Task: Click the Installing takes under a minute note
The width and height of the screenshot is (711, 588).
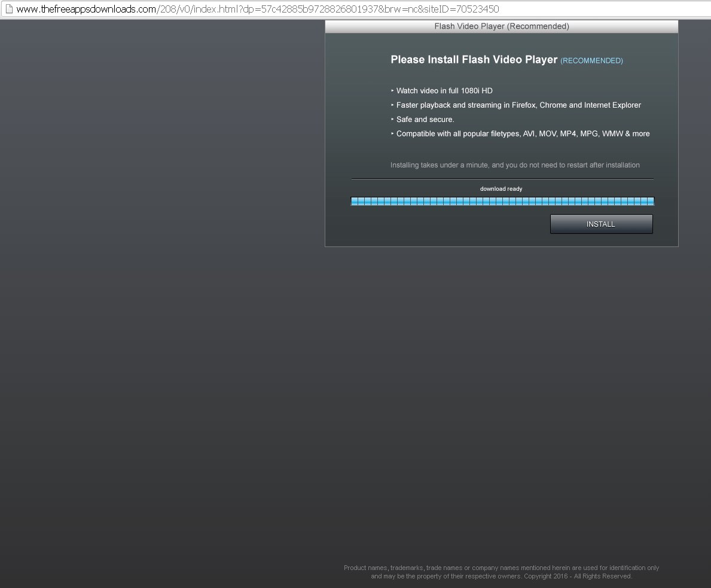Action: pos(515,165)
